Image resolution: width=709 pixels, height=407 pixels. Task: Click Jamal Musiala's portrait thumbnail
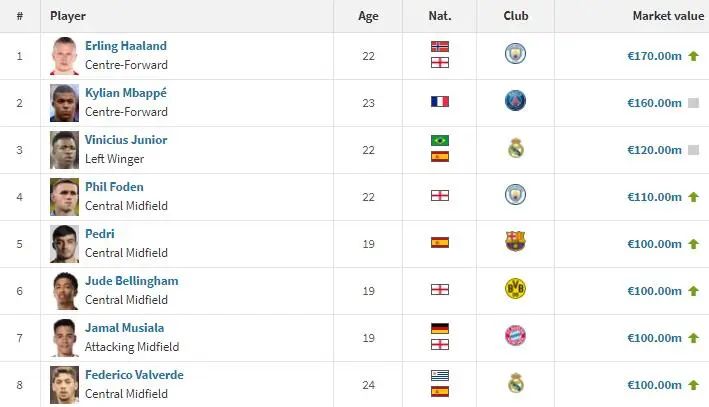pos(64,337)
